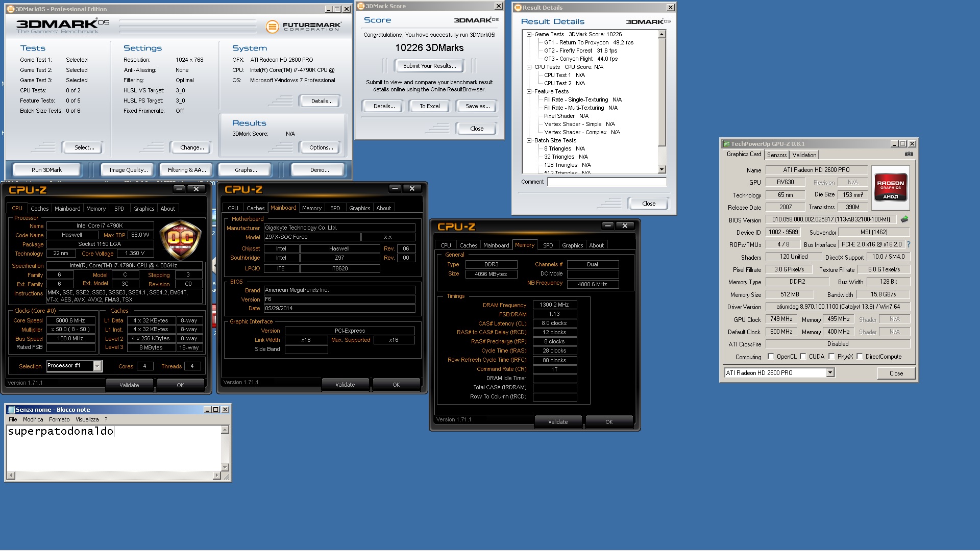
Task: Click the Radeon Graphics AMD logo
Action: click(891, 187)
